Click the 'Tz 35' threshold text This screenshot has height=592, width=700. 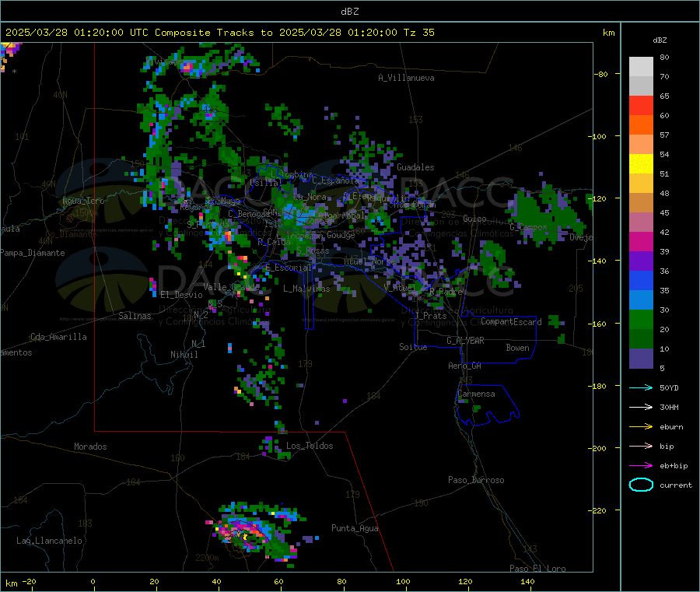tap(419, 33)
